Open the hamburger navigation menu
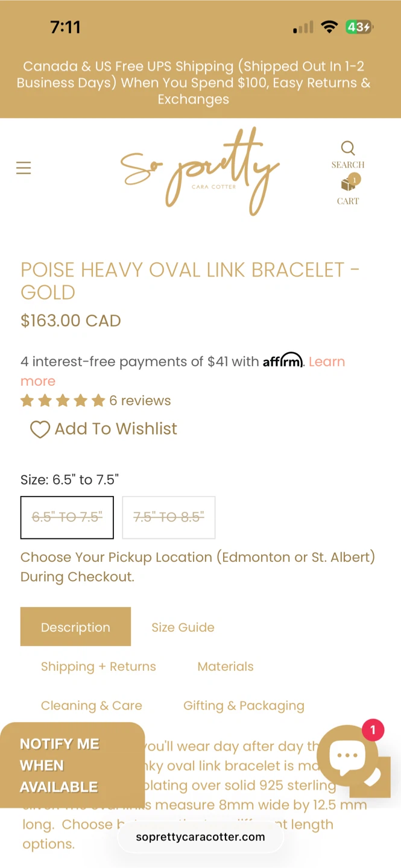The image size is (401, 868). [x=24, y=168]
